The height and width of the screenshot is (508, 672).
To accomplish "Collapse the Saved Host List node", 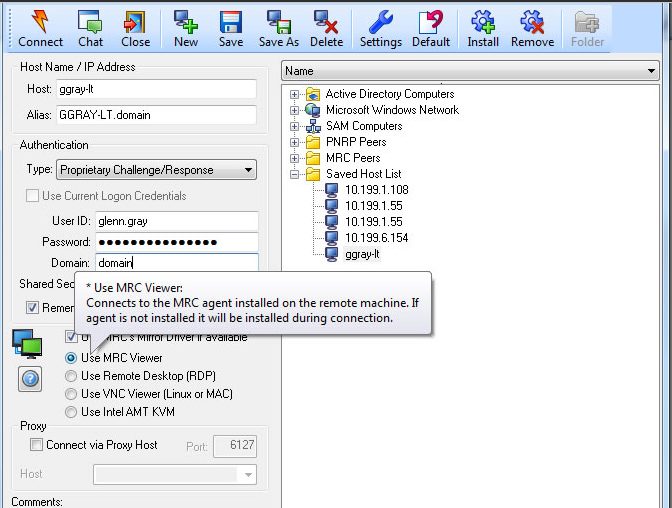I will coord(295,174).
